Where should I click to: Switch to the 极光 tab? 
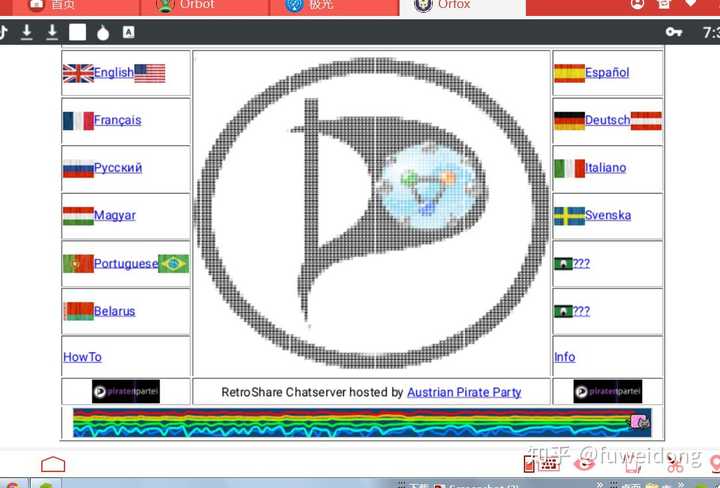pyautogui.click(x=334, y=6)
